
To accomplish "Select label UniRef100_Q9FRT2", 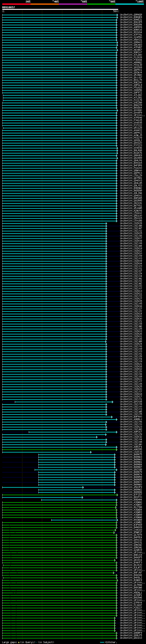I will (131, 93).
